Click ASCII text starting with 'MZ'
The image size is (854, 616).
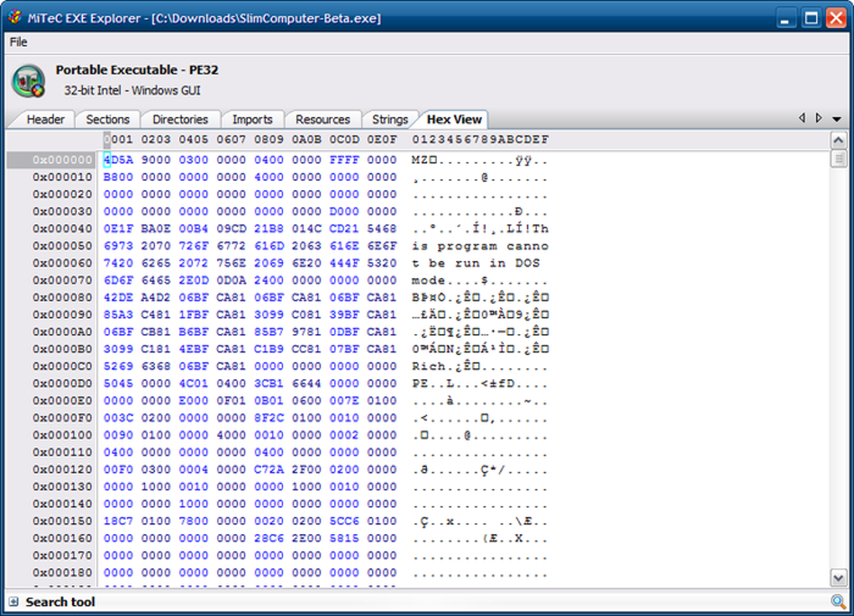480,160
